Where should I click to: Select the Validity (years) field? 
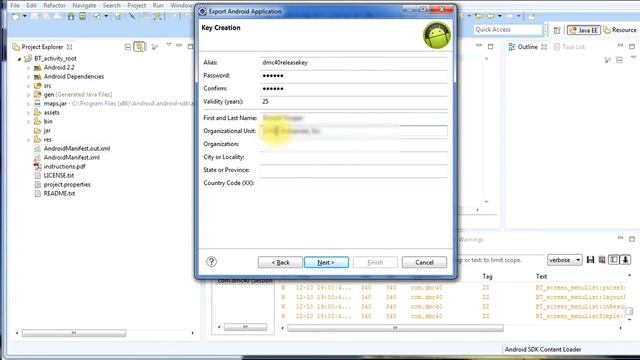point(353,101)
